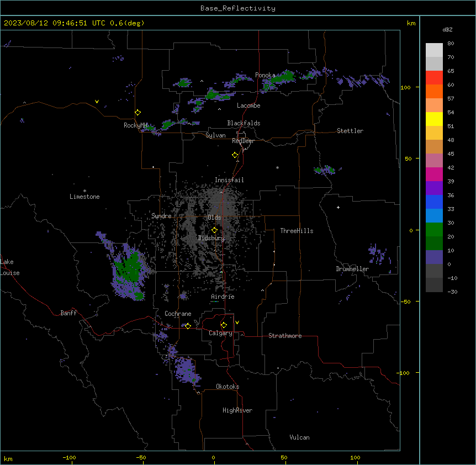
Task: Click the Lake Louise label
Action: 10,267
